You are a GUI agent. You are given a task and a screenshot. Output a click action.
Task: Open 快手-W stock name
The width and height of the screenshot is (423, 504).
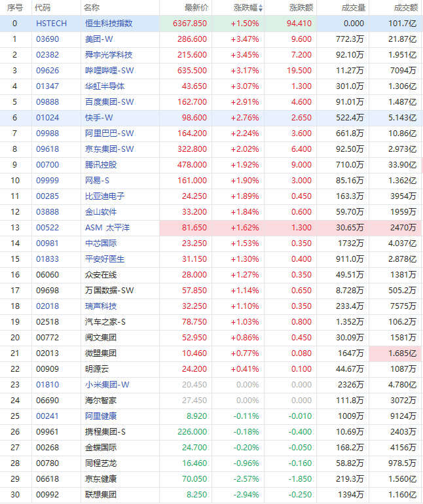[99, 118]
